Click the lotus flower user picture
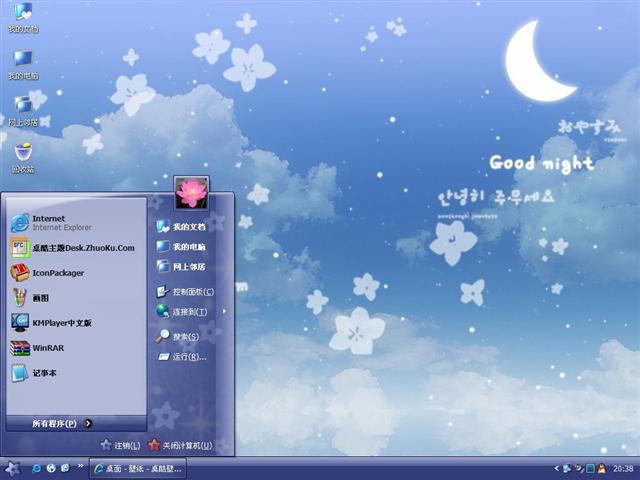The height and width of the screenshot is (480, 640). [191, 193]
